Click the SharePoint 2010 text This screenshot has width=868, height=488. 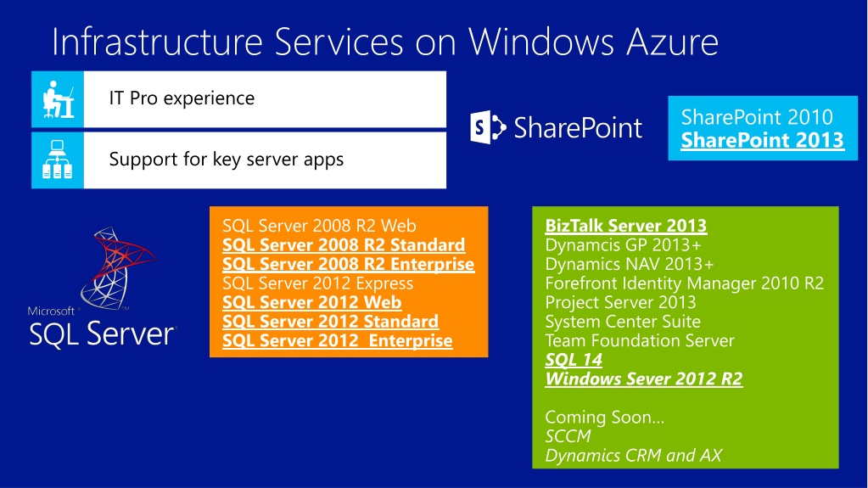(757, 117)
